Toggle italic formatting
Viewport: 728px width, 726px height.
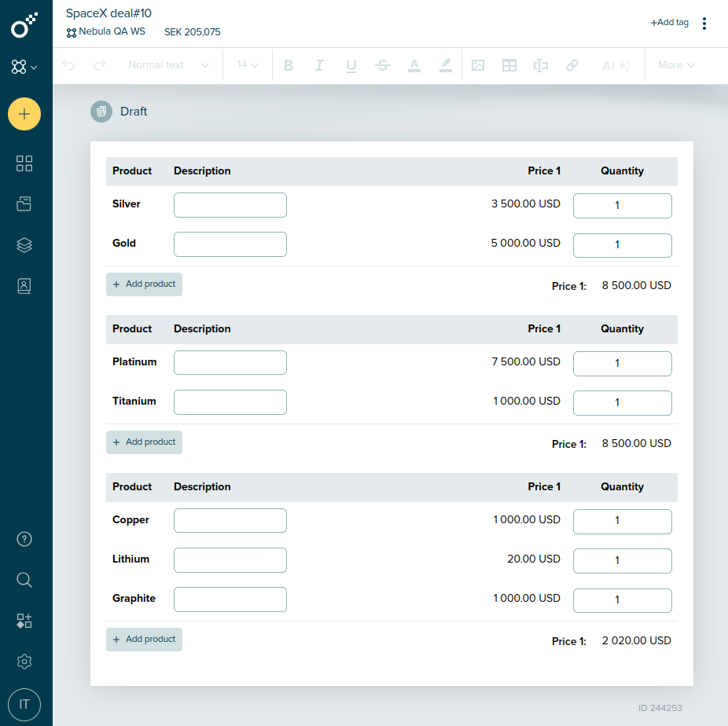tap(319, 65)
